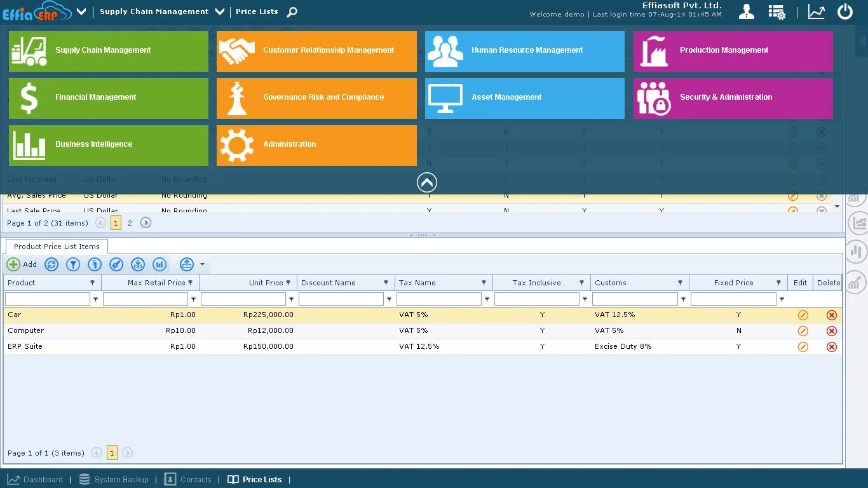868x488 pixels.
Task: Click the Product filter input field
Action: point(48,299)
